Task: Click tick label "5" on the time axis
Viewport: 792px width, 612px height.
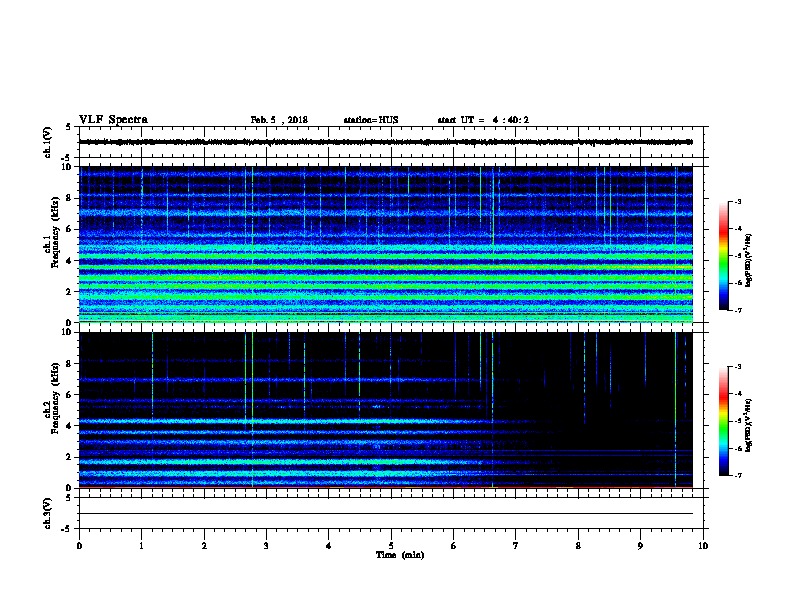Action: [x=391, y=546]
